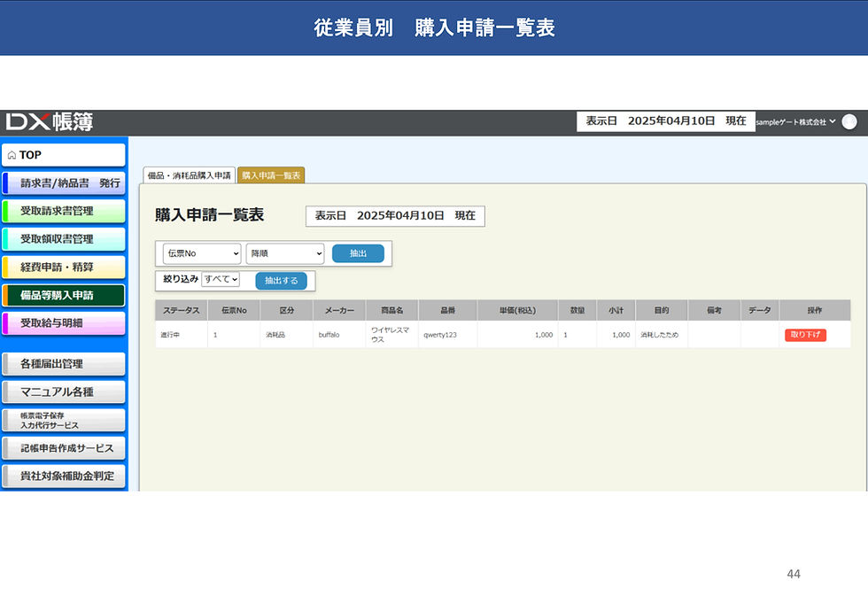Open the 絞り込み すべて filter dropdown

pyautogui.click(x=221, y=279)
